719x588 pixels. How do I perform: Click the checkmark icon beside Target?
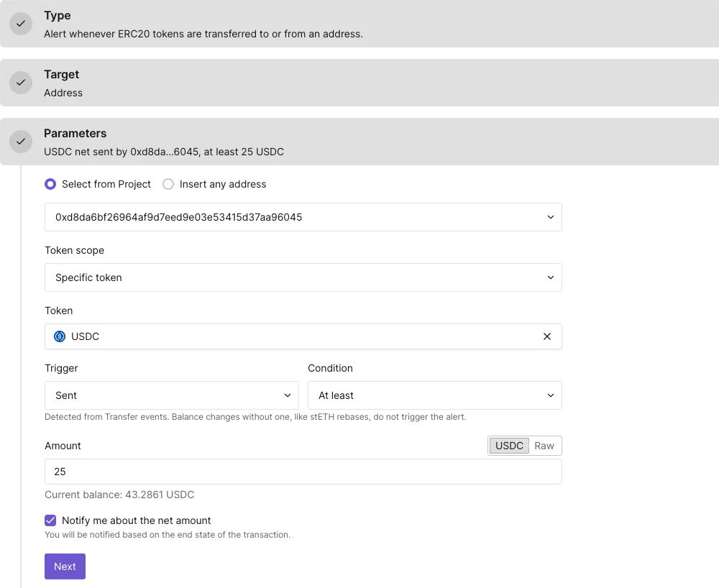(21, 83)
